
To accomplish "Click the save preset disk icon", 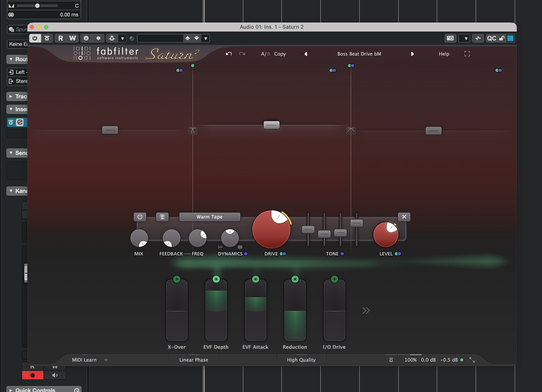I will coord(162,217).
